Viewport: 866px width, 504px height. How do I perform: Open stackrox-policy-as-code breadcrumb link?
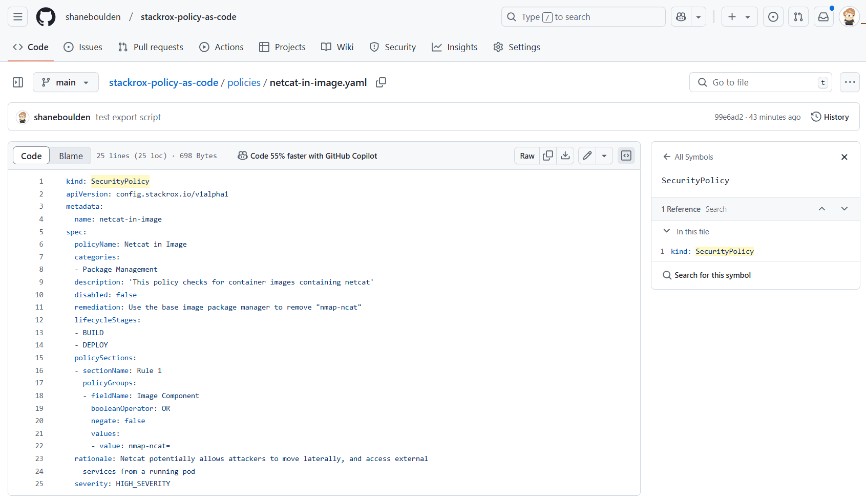tap(164, 82)
